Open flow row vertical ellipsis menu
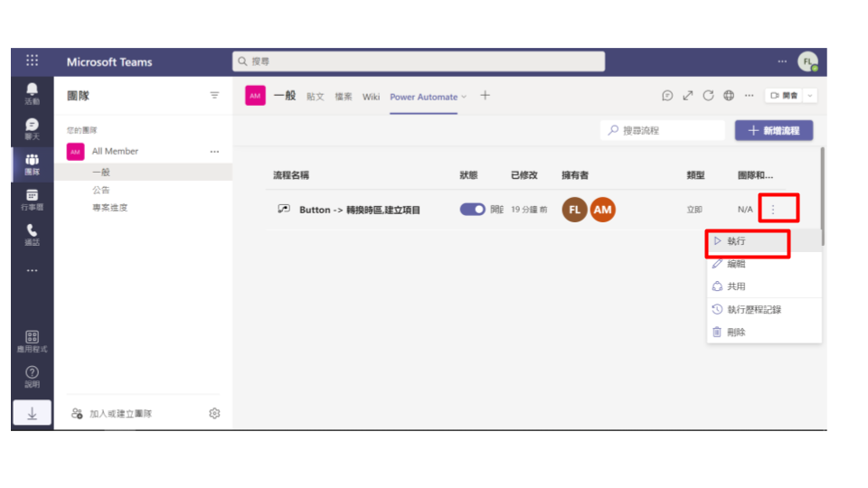Screen dimensions: 868x488 (x=773, y=209)
